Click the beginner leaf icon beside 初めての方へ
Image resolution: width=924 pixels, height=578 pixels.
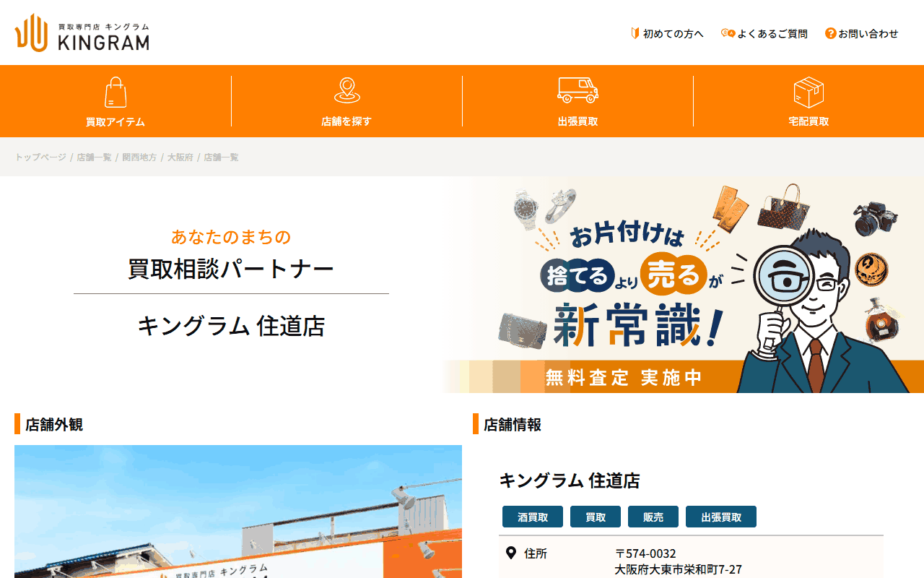tap(635, 33)
